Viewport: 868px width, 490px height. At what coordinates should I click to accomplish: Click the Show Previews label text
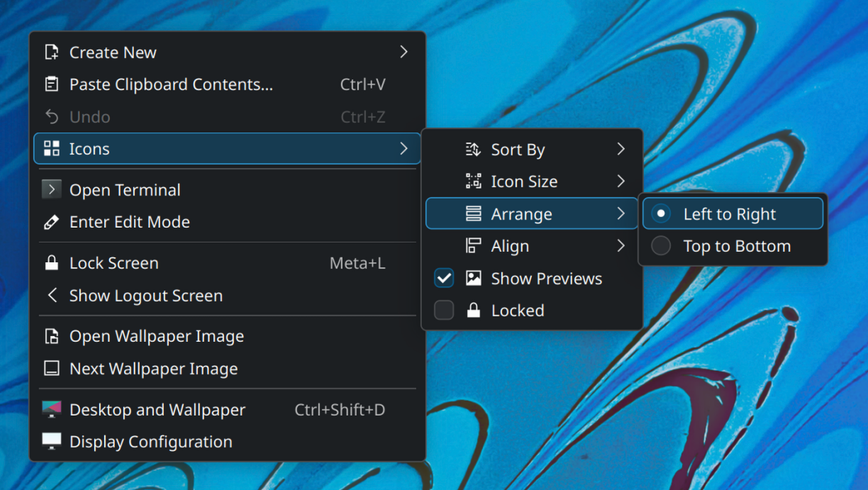click(x=547, y=278)
